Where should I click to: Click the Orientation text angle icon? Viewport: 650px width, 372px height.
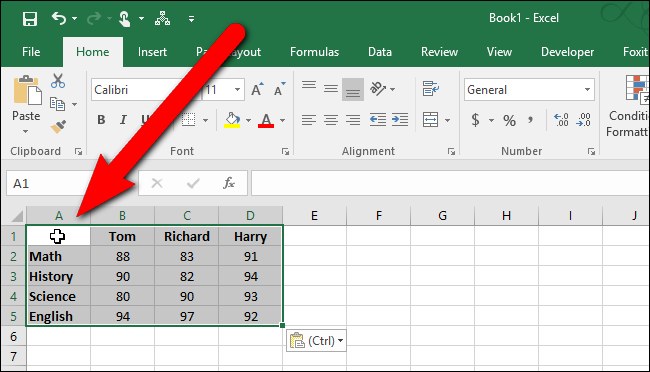[378, 89]
